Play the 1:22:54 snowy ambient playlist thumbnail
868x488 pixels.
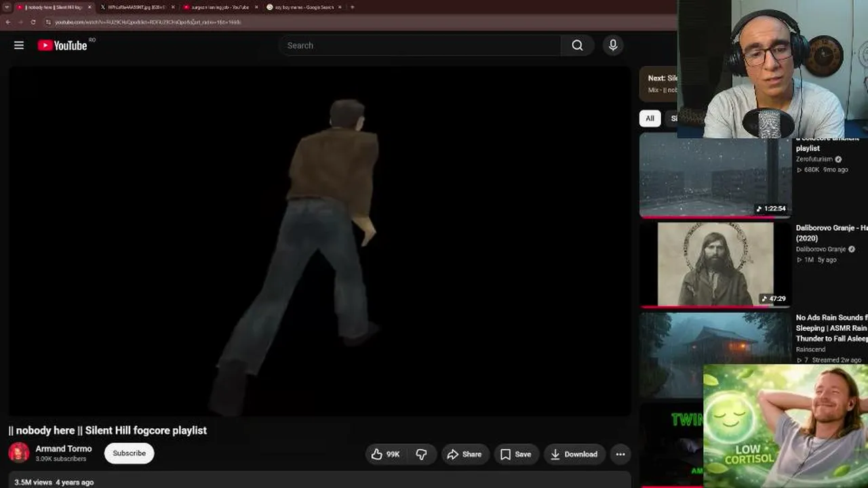pos(715,176)
